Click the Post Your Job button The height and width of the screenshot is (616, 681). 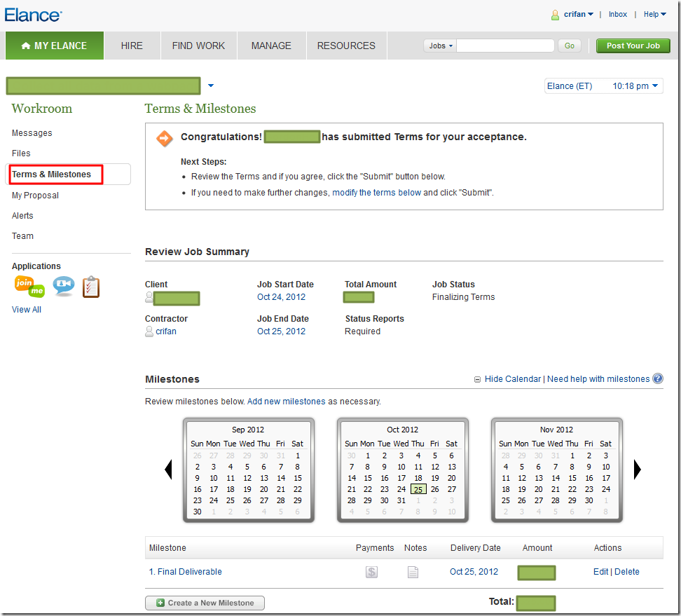pyautogui.click(x=633, y=46)
